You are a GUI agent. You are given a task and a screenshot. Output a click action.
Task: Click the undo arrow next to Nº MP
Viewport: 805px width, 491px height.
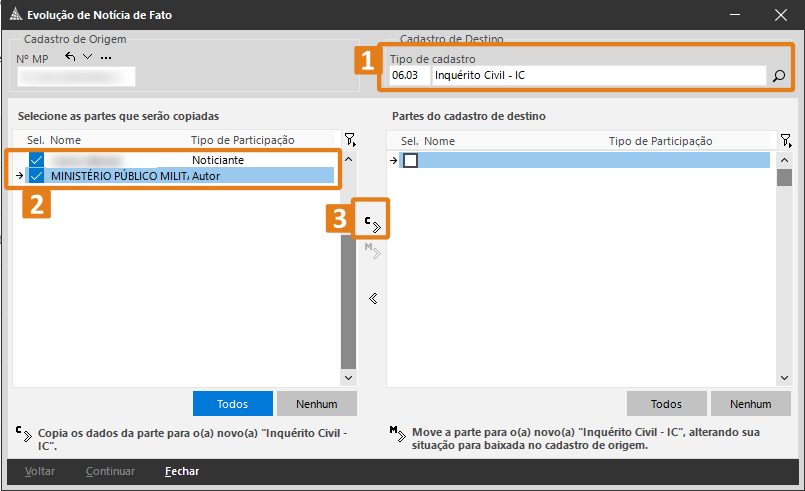[x=70, y=56]
